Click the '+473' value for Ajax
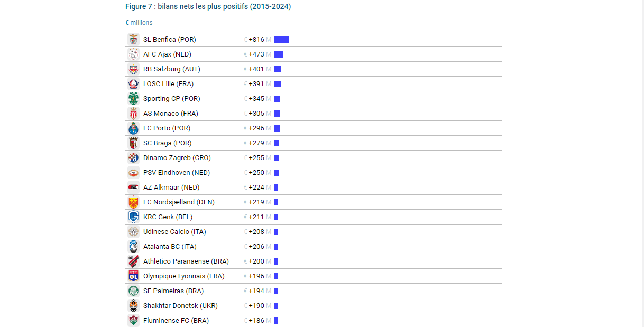The image size is (644, 327). pos(256,54)
